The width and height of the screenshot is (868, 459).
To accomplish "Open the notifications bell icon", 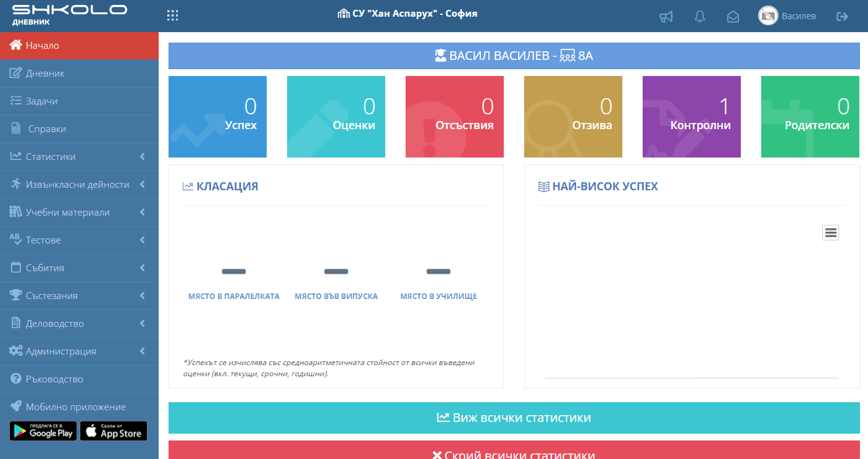I will tap(699, 17).
